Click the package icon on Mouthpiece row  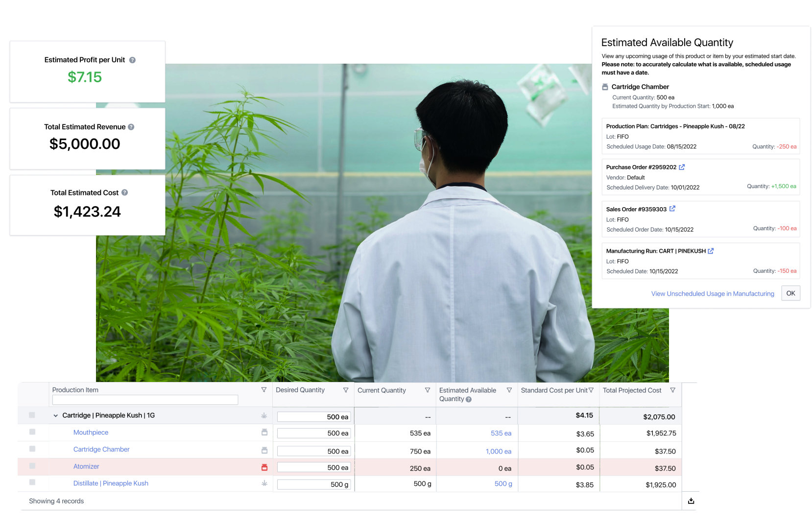click(x=264, y=432)
